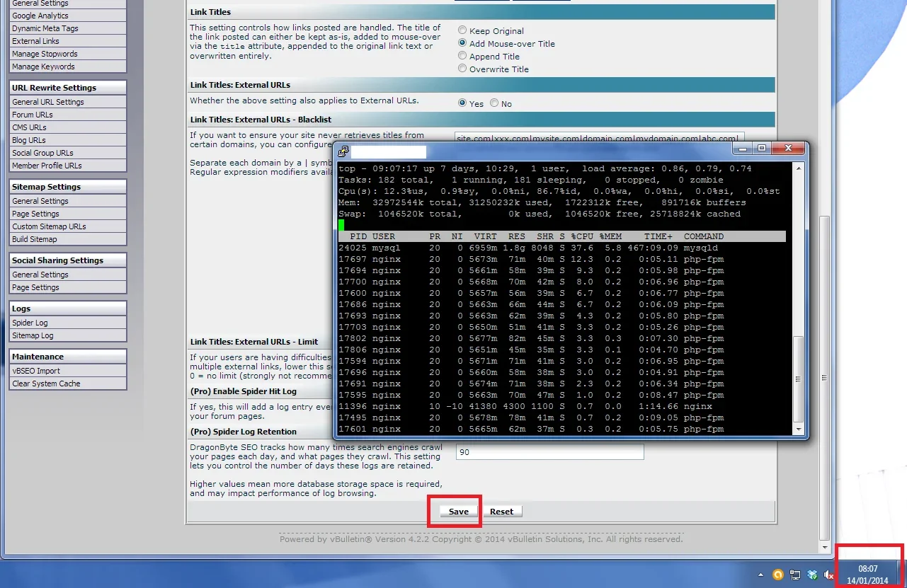The width and height of the screenshot is (907, 588).
Task: Show hidden system tray icons arrow
Action: pyautogui.click(x=760, y=575)
